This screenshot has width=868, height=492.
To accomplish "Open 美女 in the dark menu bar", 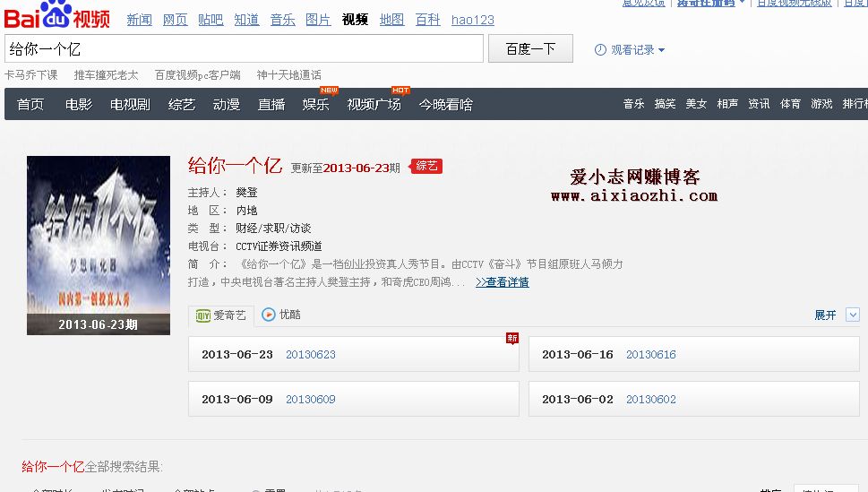I will tap(696, 104).
